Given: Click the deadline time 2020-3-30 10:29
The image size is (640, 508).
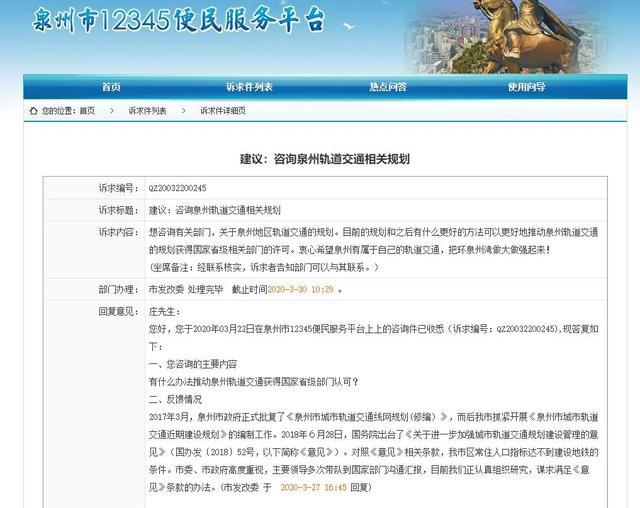Looking at the screenshot, I should tap(301, 289).
